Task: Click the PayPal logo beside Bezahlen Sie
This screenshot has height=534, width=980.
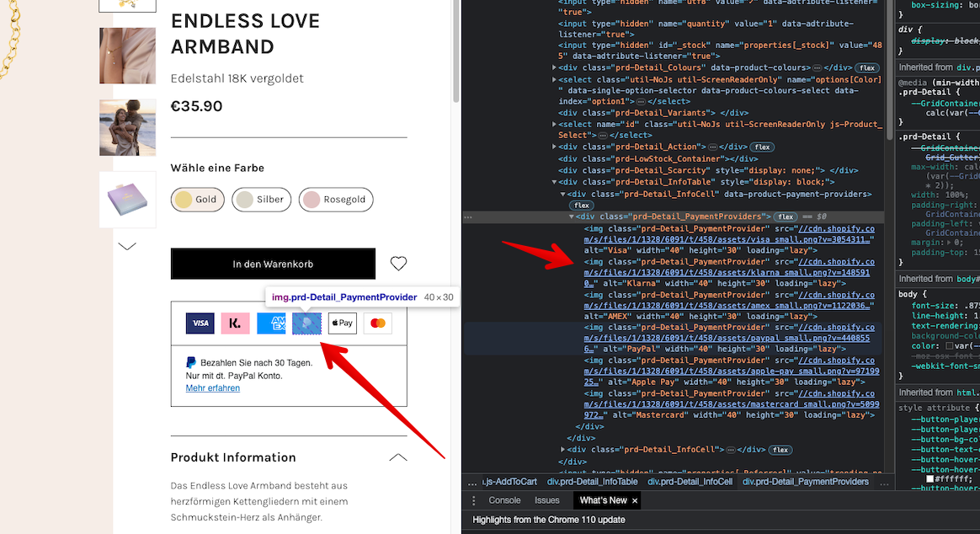Action: pyautogui.click(x=190, y=362)
